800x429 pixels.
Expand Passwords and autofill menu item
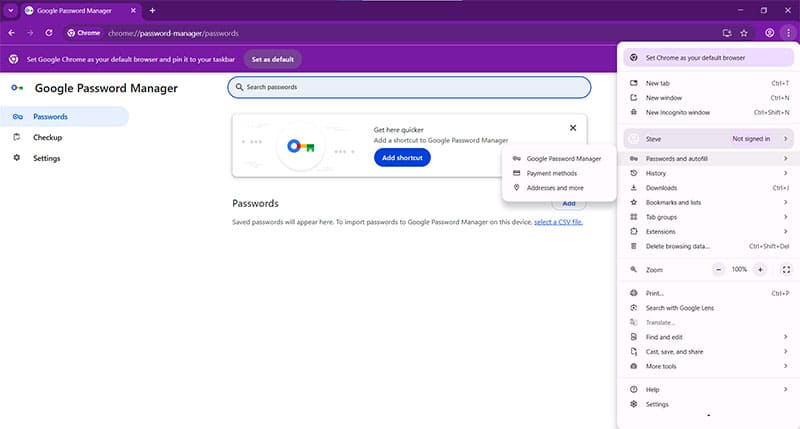pyautogui.click(x=708, y=159)
